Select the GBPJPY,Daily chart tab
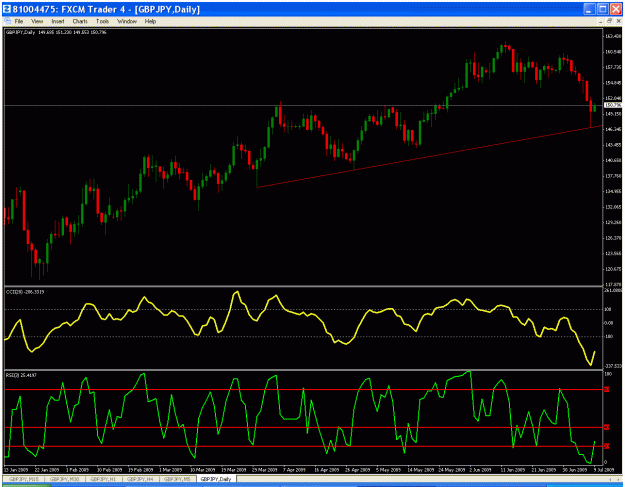This screenshot has height=487, width=625. tap(216, 479)
